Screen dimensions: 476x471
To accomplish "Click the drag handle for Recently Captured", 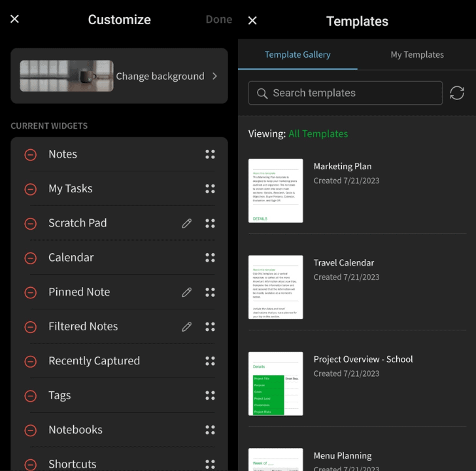I will coord(210,360).
